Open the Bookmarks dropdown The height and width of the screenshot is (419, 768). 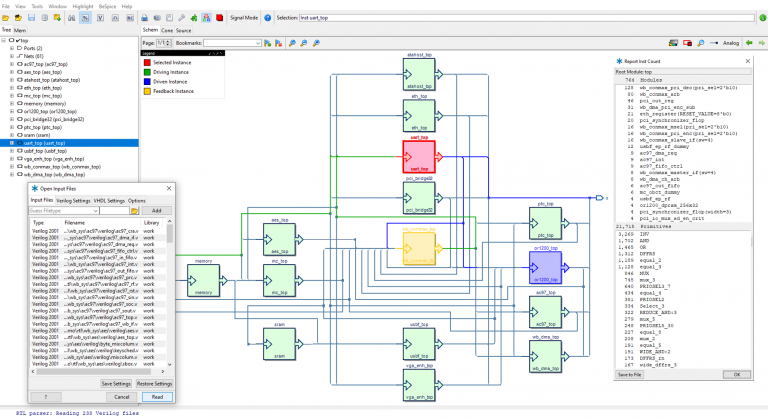pyautogui.click(x=258, y=43)
